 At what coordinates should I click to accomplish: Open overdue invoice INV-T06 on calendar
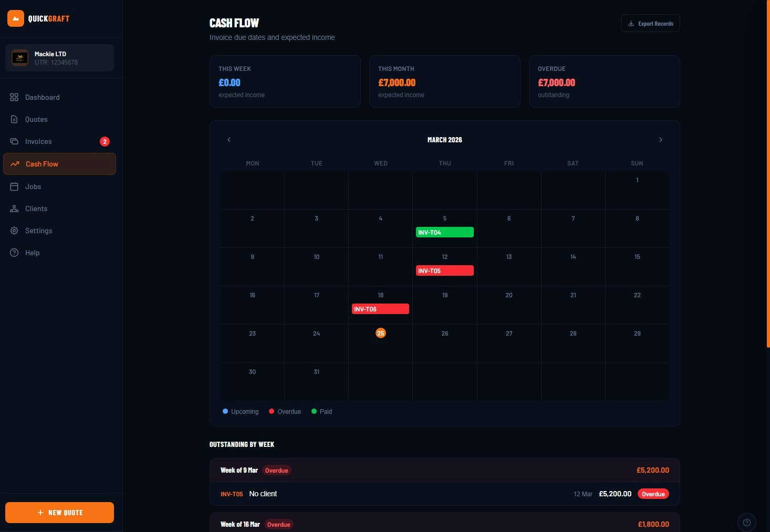(380, 309)
